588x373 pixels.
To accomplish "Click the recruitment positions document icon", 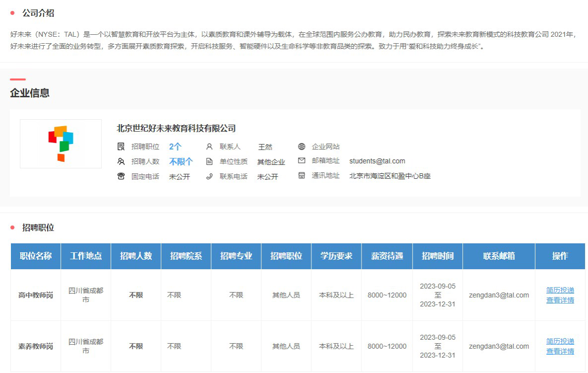I will (121, 147).
